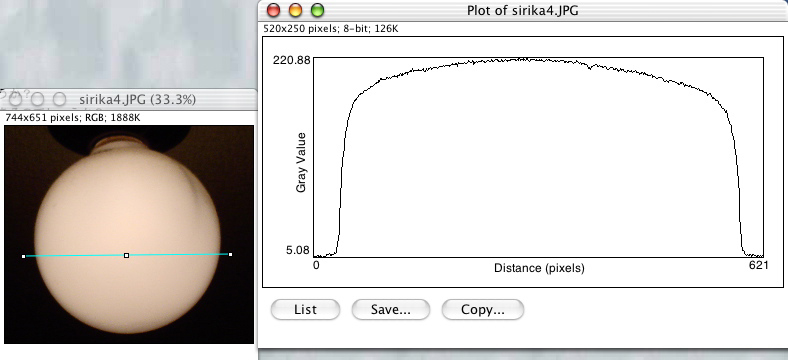Click the List button
The height and width of the screenshot is (360, 788).
click(x=305, y=309)
